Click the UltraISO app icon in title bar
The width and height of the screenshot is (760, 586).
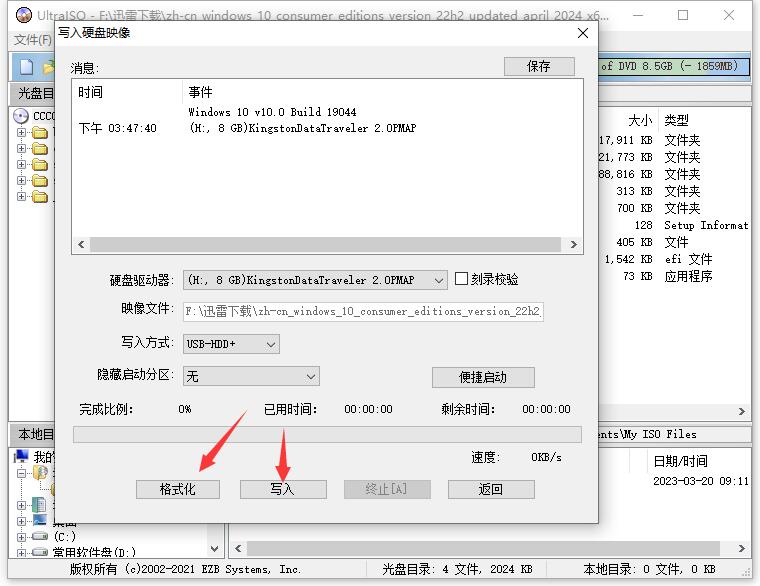tap(23, 15)
